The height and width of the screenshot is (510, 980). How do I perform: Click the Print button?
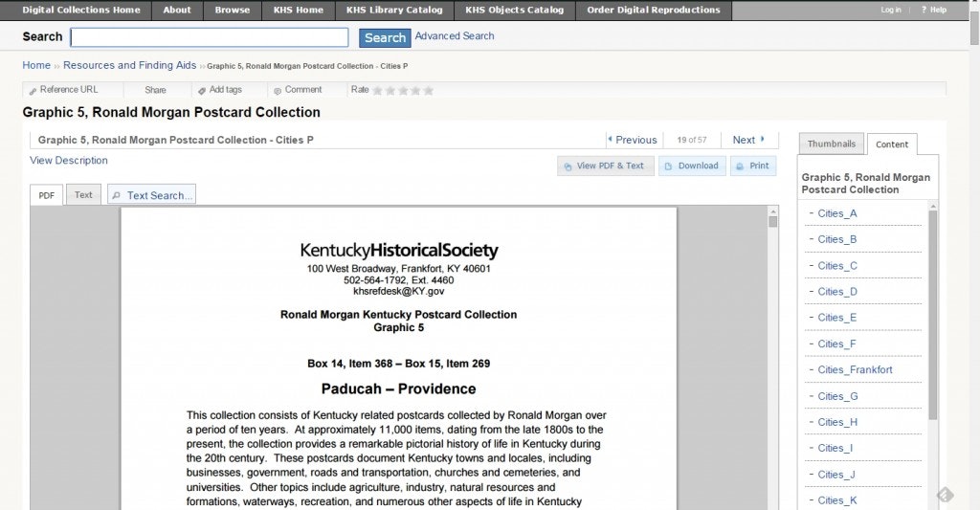752,166
